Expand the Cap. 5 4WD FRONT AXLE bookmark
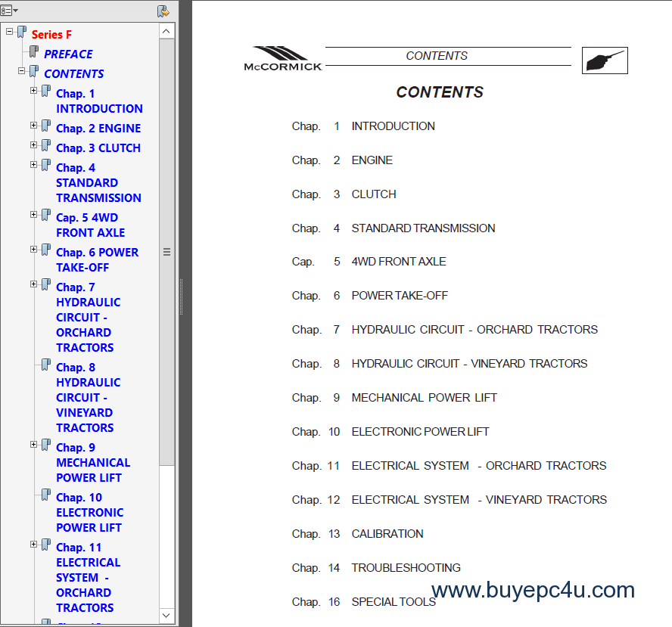This screenshot has width=672, height=627. [33, 215]
